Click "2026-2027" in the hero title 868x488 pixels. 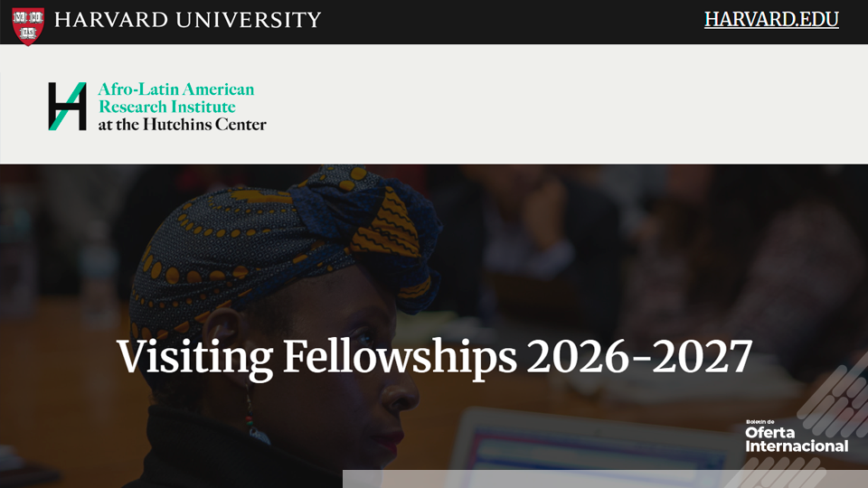pyautogui.click(x=639, y=357)
